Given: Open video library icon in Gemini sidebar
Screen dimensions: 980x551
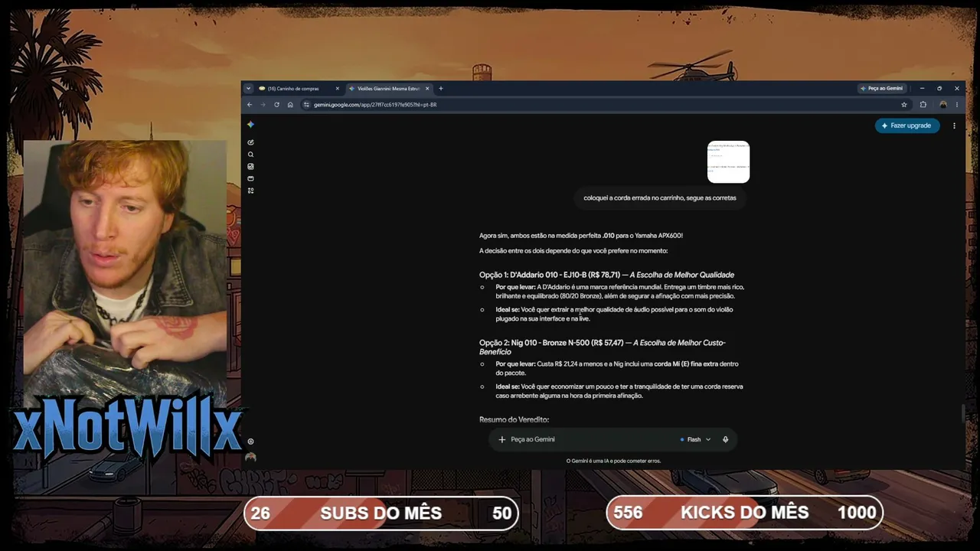Looking at the screenshot, I should (x=250, y=178).
